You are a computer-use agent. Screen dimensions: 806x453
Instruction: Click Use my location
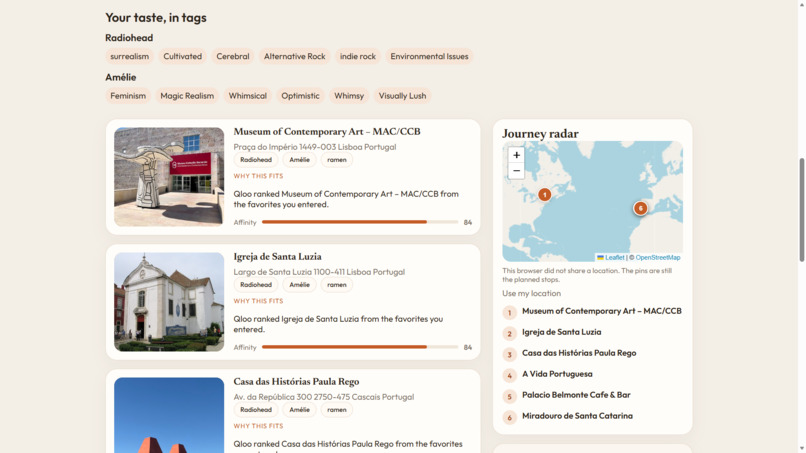[x=532, y=293]
